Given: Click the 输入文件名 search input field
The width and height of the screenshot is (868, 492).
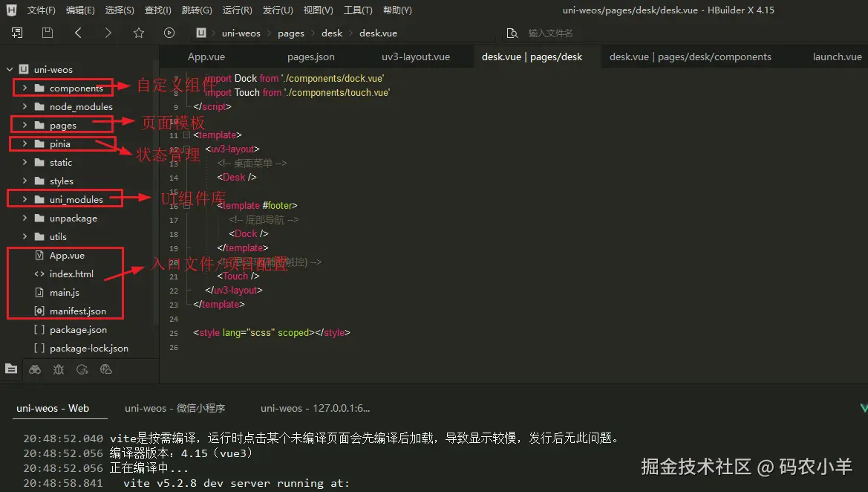Looking at the screenshot, I should [550, 33].
